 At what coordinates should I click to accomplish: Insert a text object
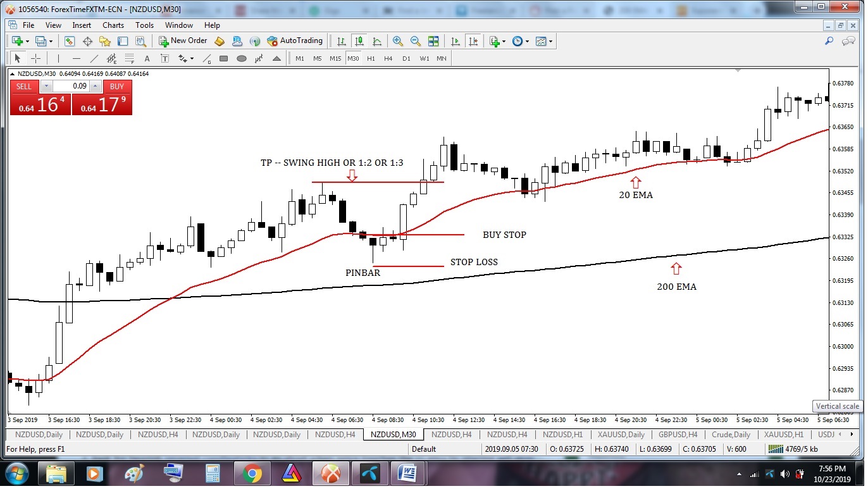point(147,58)
